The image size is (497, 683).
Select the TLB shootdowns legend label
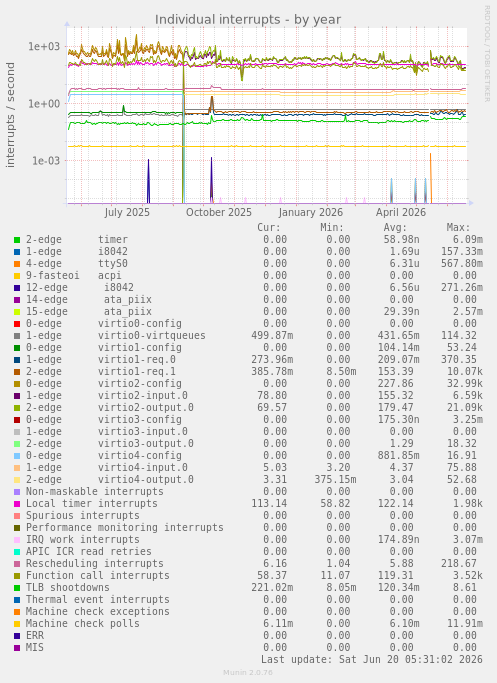click(68, 588)
